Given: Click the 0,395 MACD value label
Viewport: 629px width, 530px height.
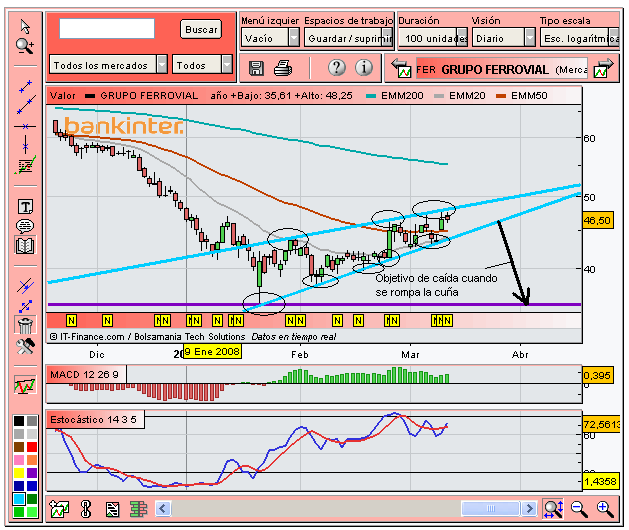Looking at the screenshot, I should 597,376.
